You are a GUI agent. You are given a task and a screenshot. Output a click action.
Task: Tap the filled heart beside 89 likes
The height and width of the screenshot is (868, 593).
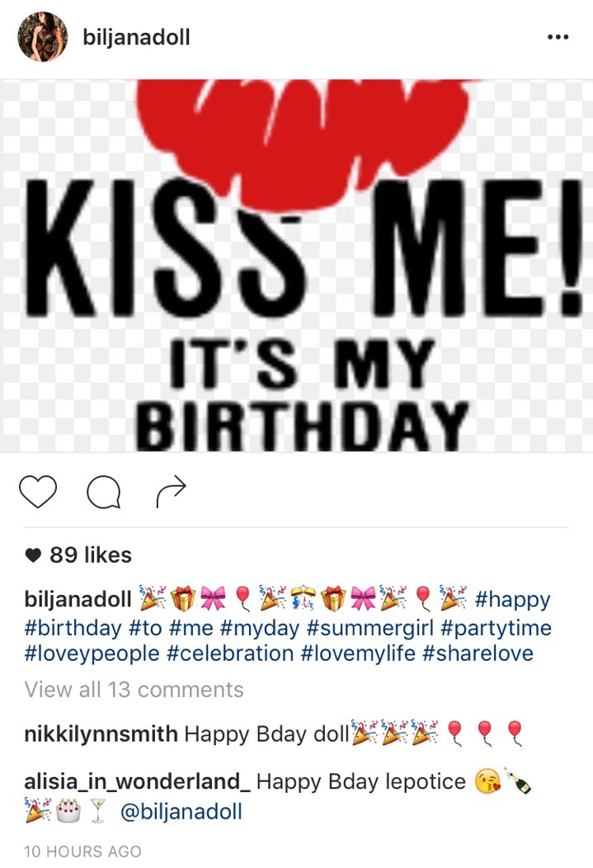click(33, 555)
